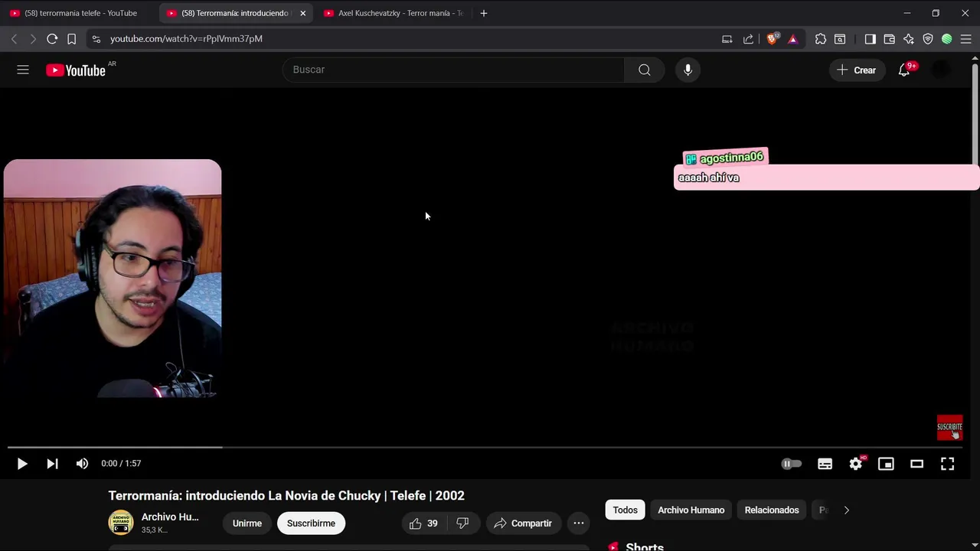Start voice search with the microphone
This screenshot has height=551, width=980.
pos(688,70)
